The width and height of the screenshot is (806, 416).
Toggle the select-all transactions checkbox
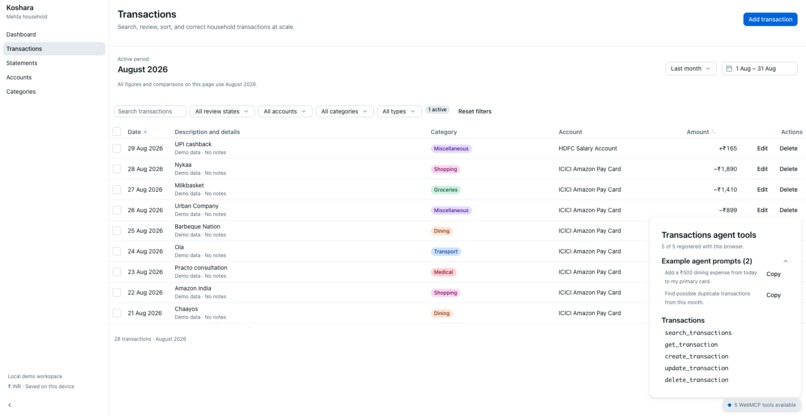(x=117, y=132)
